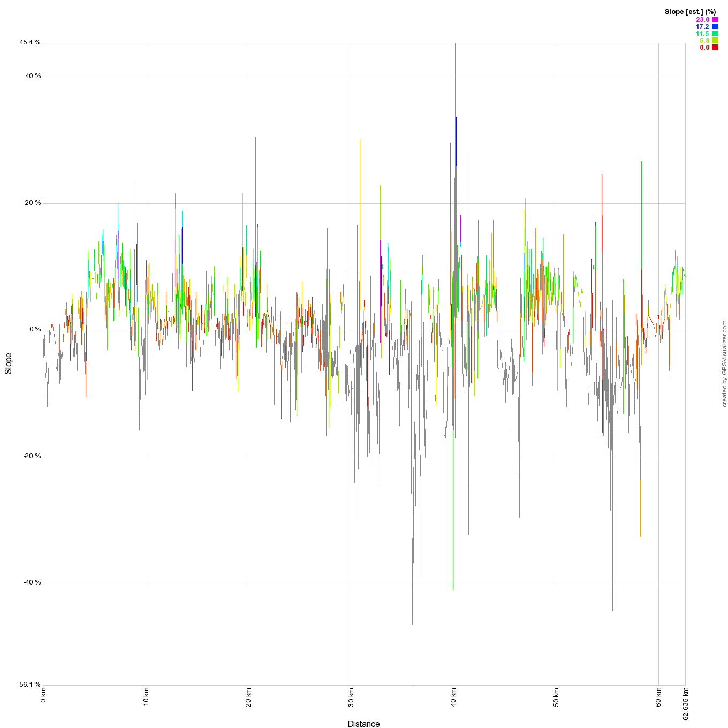This screenshot has height=728, width=728.
Task: Select the 0 % y-axis tick label
Action: pos(34,329)
